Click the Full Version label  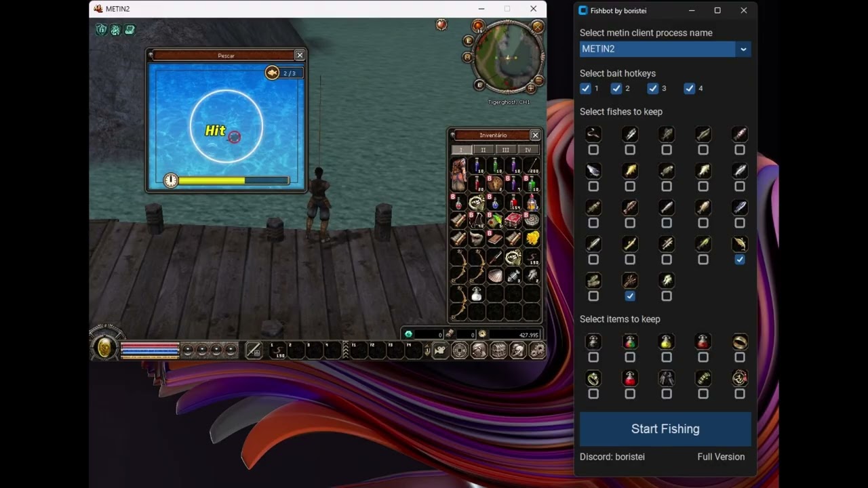(721, 457)
